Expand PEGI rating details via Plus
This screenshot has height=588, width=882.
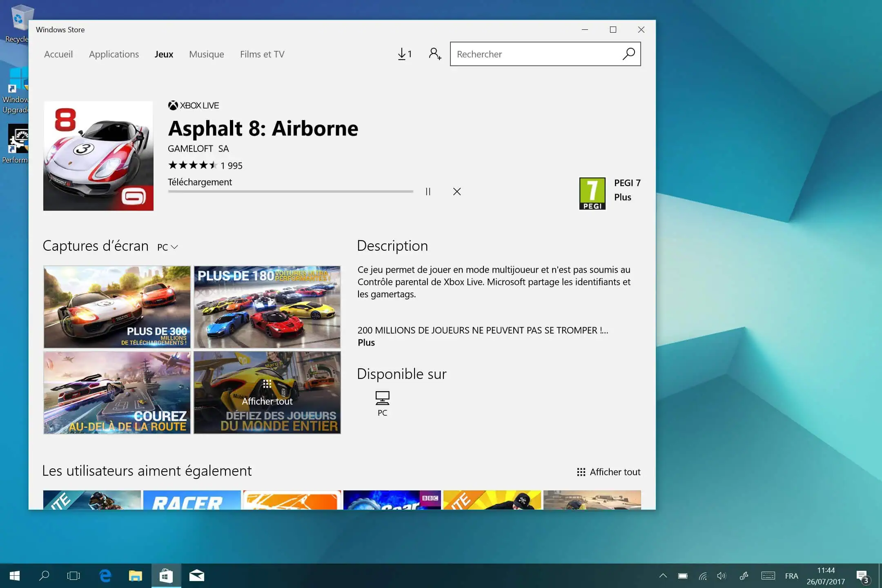(x=622, y=197)
